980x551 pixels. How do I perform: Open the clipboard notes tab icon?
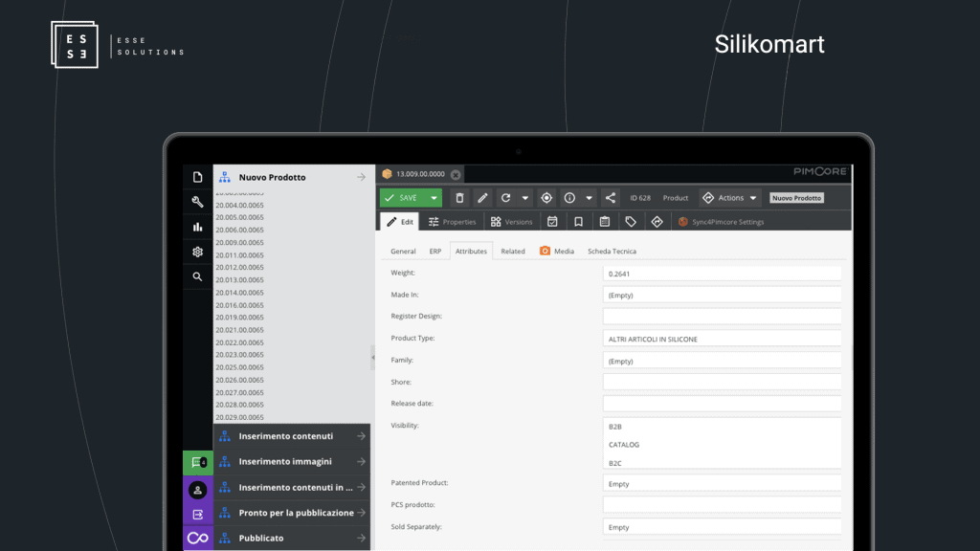click(x=605, y=222)
